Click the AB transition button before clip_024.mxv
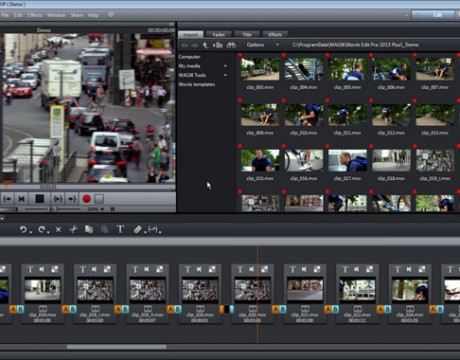 click(384, 309)
